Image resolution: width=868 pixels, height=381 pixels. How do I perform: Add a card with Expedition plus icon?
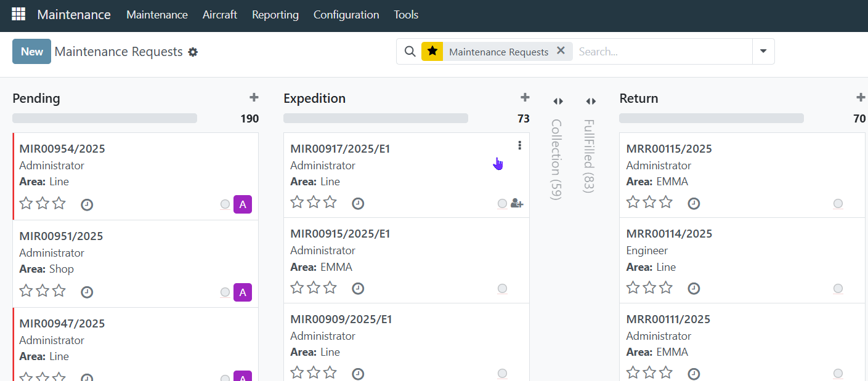(525, 97)
